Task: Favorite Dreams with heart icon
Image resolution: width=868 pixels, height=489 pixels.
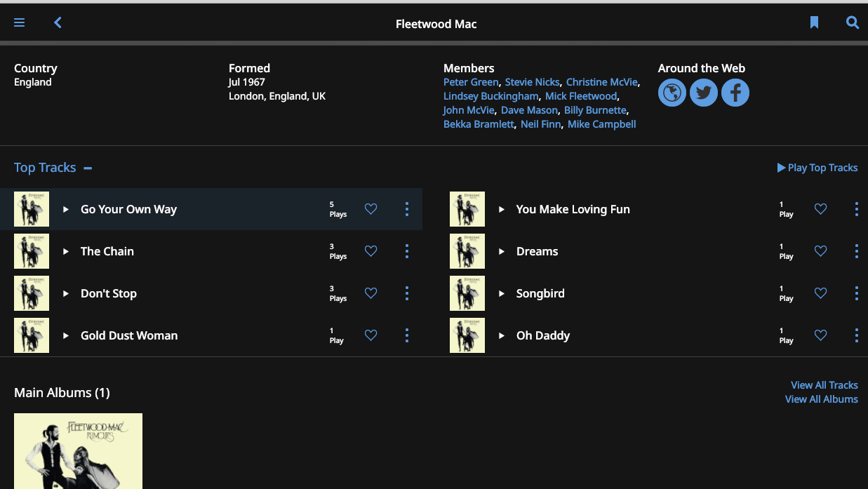Action: [820, 251]
